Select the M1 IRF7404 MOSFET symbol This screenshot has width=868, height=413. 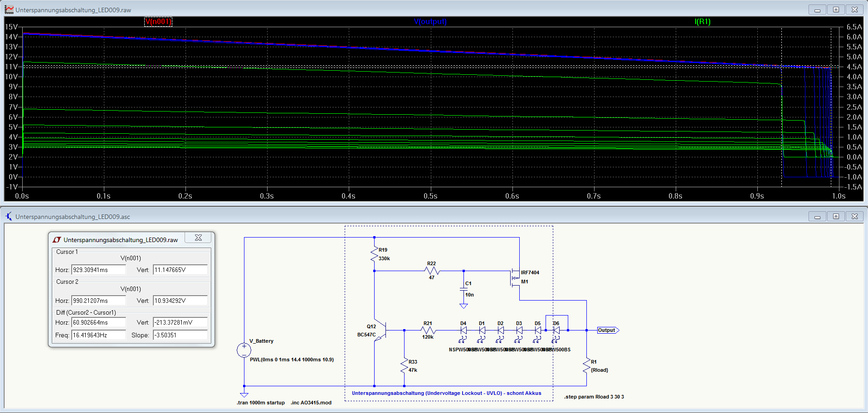pos(516,277)
